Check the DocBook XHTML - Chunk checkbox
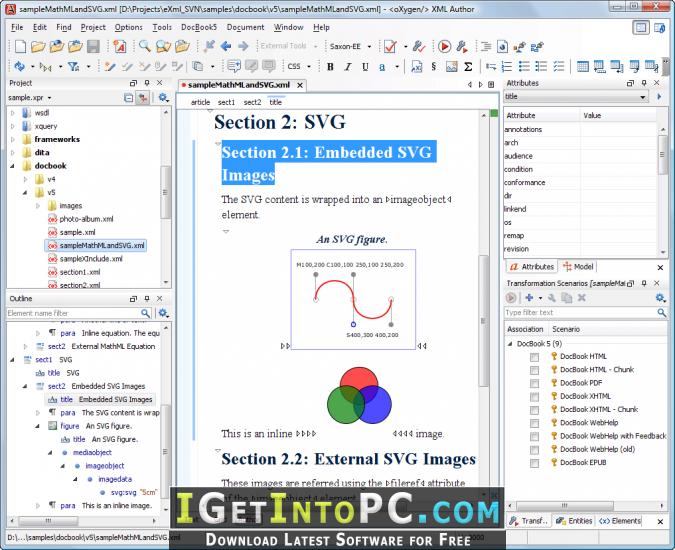This screenshot has height=550, width=675. tap(534, 410)
